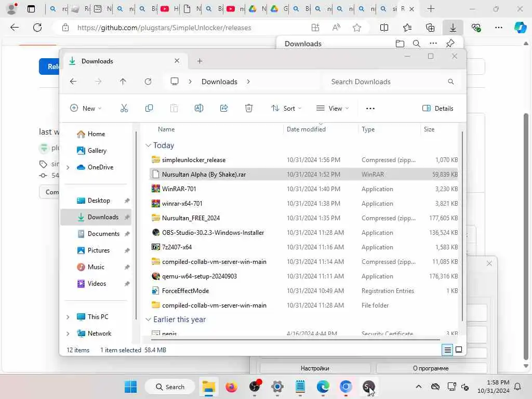Switch to large thumbnails view in status bar

coord(458,350)
